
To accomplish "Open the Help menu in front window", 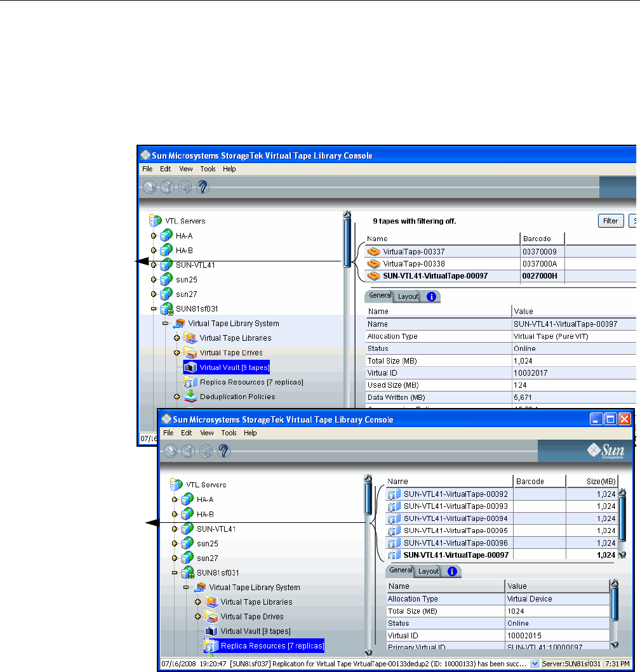I will coord(250,433).
